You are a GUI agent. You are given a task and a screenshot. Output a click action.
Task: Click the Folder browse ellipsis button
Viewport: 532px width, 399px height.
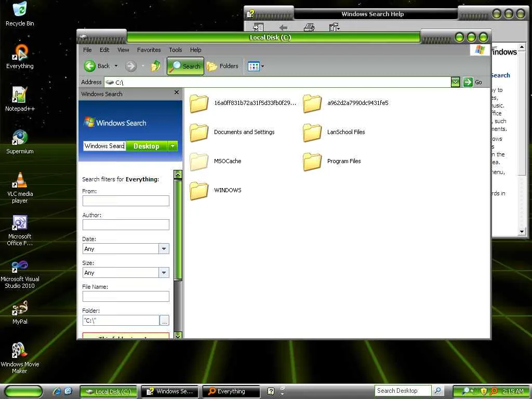[164, 320]
